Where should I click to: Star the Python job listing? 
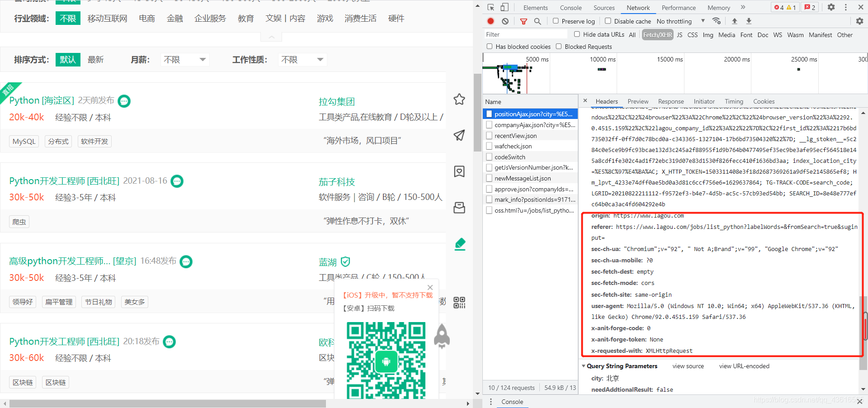coord(459,99)
